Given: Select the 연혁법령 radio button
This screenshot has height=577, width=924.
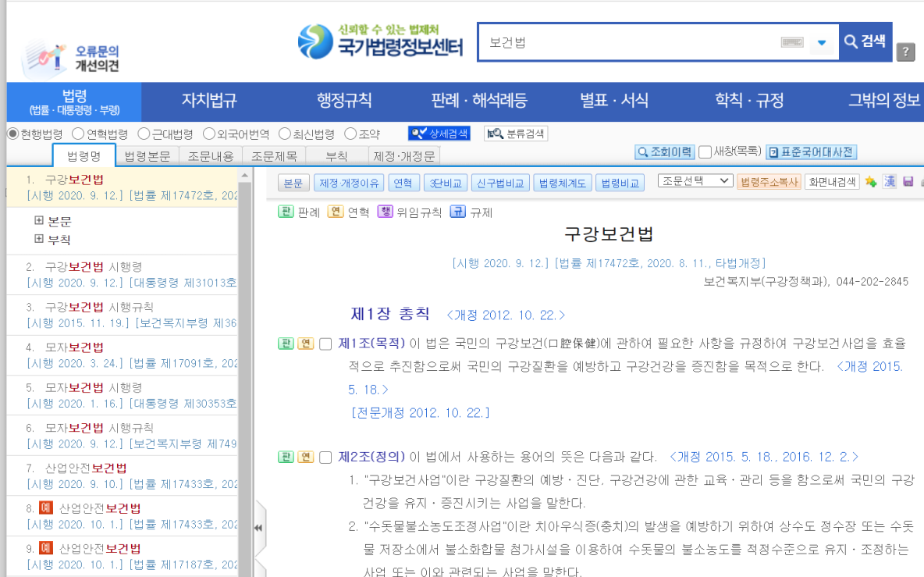Looking at the screenshot, I should coord(78,134).
